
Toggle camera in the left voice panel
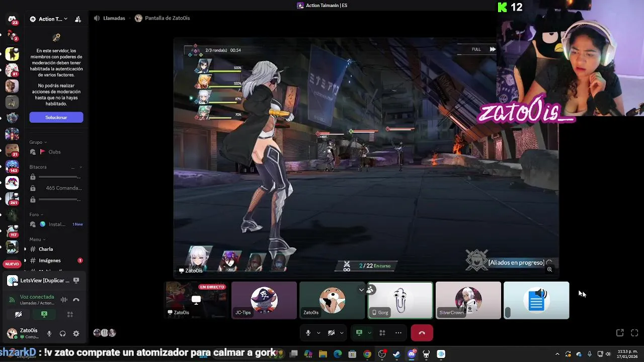pos(18,314)
